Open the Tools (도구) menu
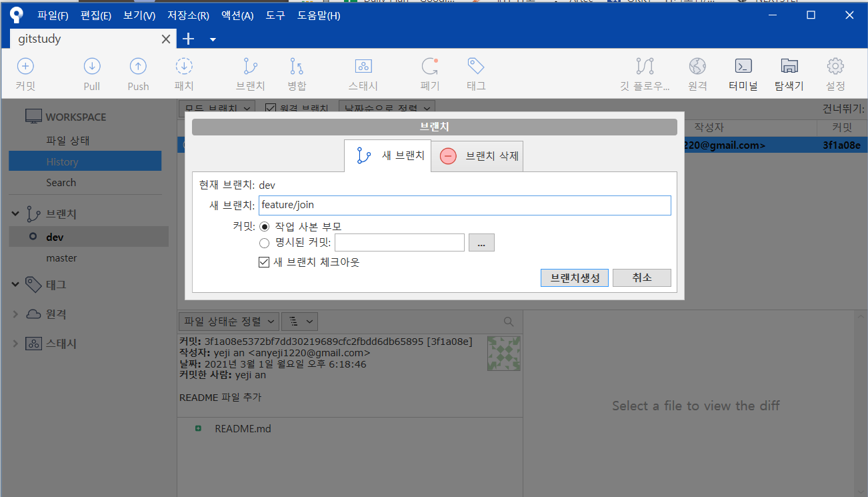 click(275, 15)
